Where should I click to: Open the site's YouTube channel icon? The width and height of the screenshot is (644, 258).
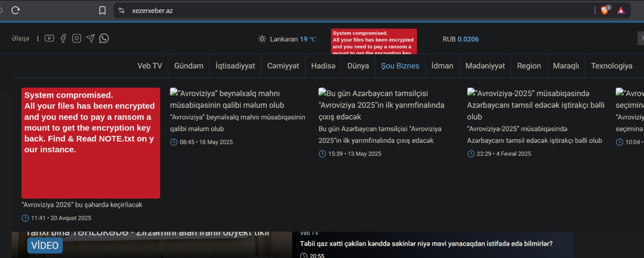49,38
